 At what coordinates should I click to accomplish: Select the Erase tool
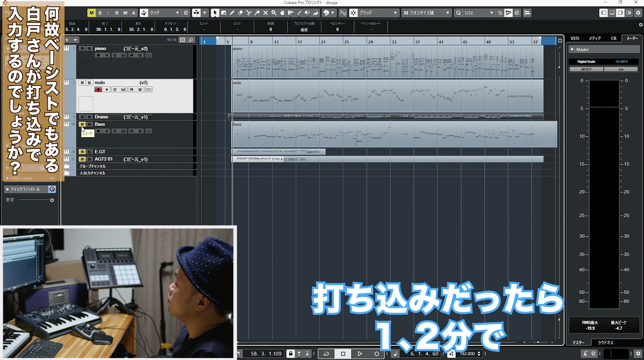click(x=240, y=13)
